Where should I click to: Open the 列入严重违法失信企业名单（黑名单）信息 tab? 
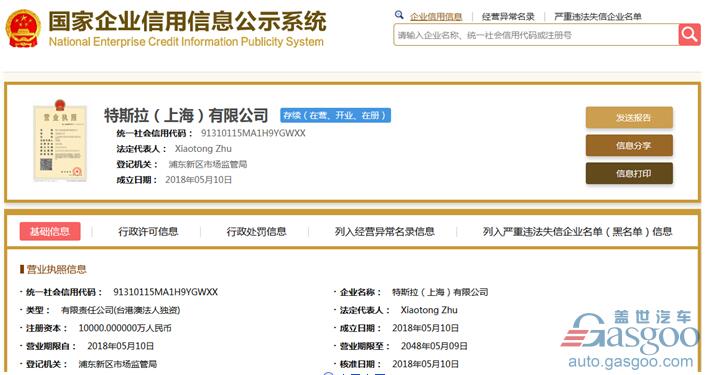click(577, 232)
